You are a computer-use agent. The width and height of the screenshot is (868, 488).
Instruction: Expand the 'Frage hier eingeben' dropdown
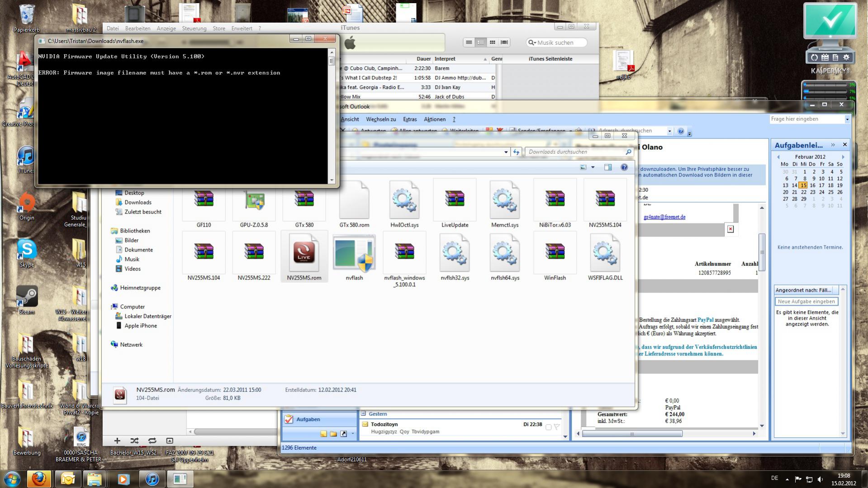click(x=847, y=119)
